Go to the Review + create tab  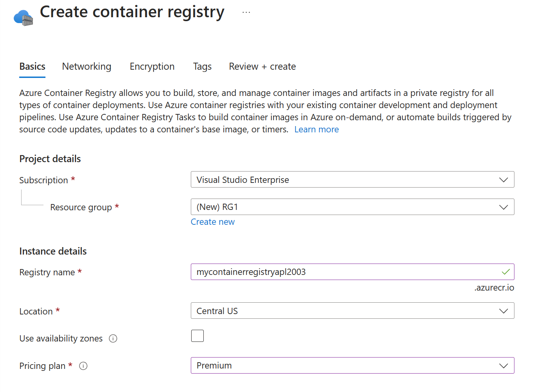point(262,66)
